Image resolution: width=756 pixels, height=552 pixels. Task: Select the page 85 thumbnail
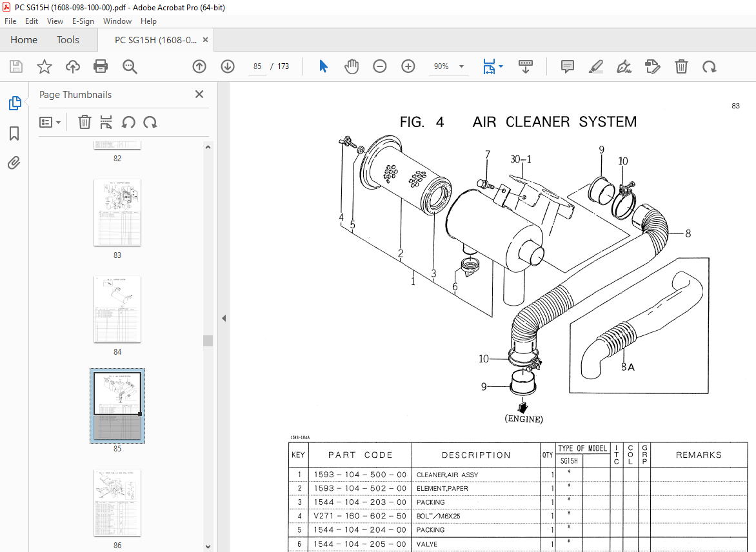pos(117,406)
